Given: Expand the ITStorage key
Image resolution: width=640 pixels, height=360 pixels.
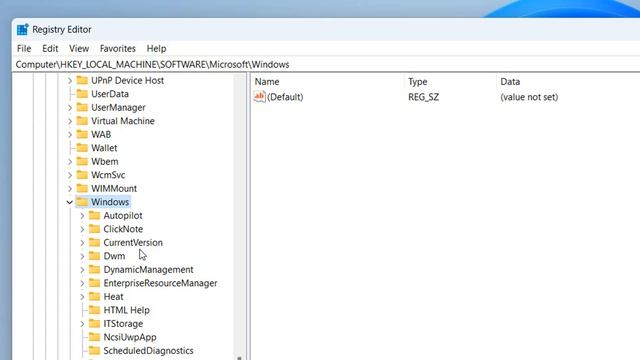Looking at the screenshot, I should click(x=82, y=324).
